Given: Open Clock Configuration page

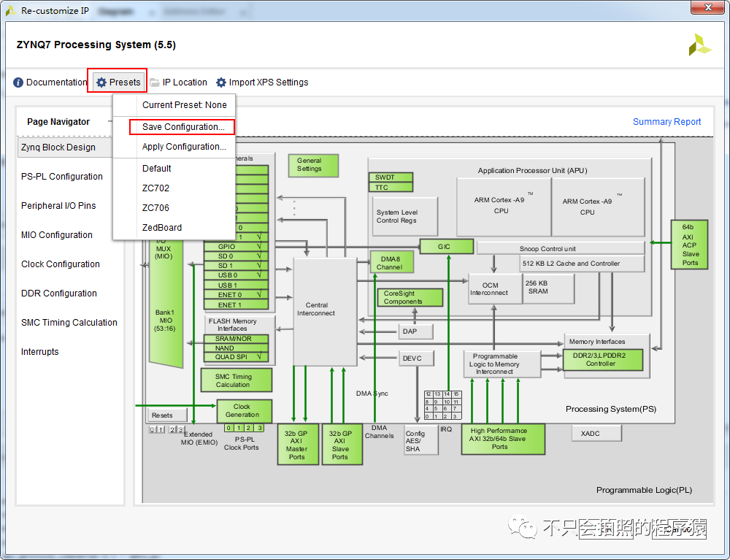Looking at the screenshot, I should coord(61,264).
